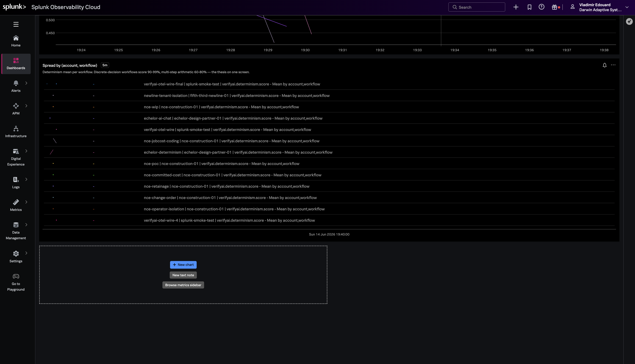Select the nce-committed-cost legend row
635x364 pixels.
(329, 175)
